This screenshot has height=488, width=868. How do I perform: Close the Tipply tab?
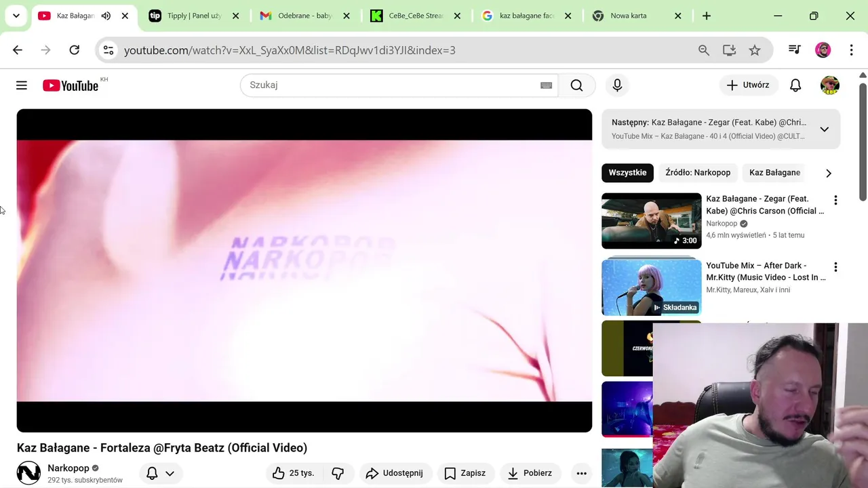[235, 16]
